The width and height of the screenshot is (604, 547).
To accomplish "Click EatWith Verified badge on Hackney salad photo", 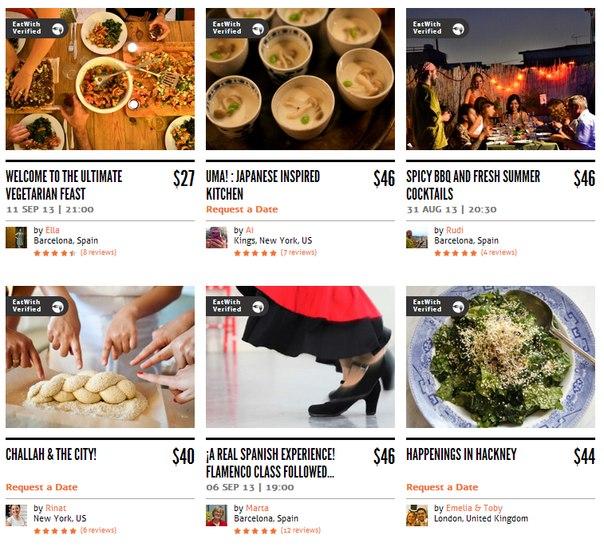I will (437, 306).
